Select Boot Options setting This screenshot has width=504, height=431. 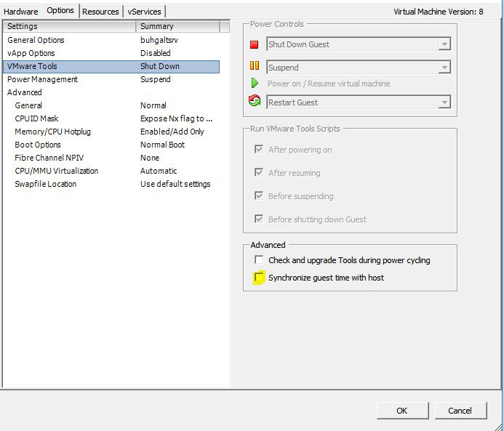[x=111, y=145]
